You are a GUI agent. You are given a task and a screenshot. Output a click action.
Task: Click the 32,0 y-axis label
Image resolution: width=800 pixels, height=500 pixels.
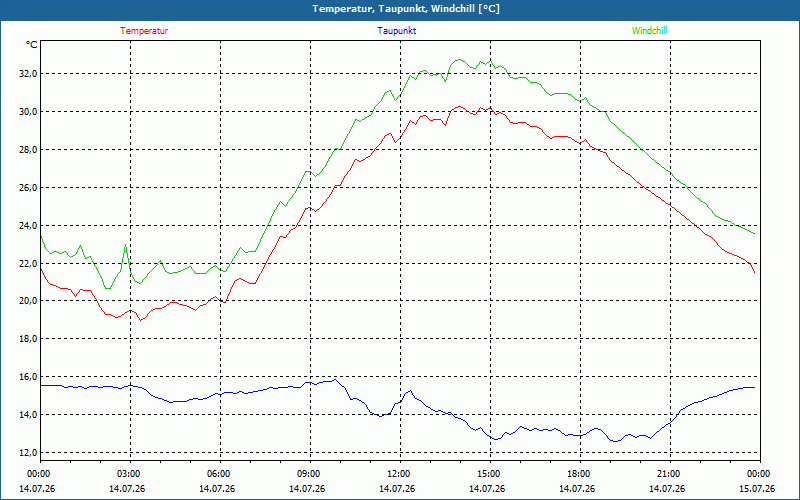(x=28, y=74)
